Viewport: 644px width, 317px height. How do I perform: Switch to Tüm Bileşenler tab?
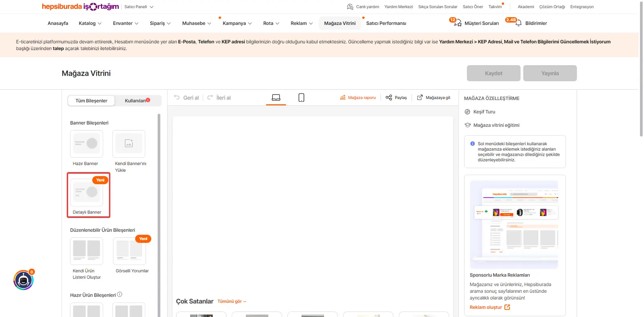[x=91, y=101]
